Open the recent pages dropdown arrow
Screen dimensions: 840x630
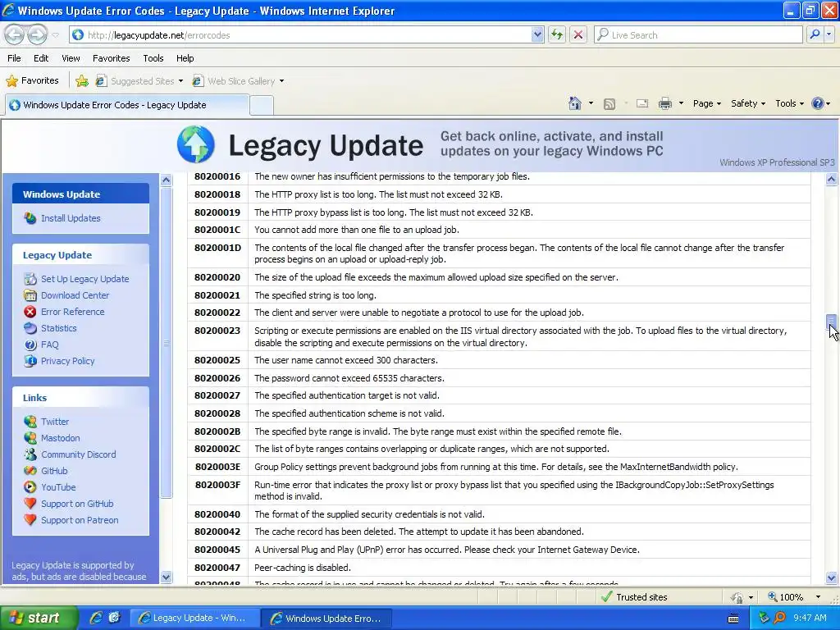[55, 34]
